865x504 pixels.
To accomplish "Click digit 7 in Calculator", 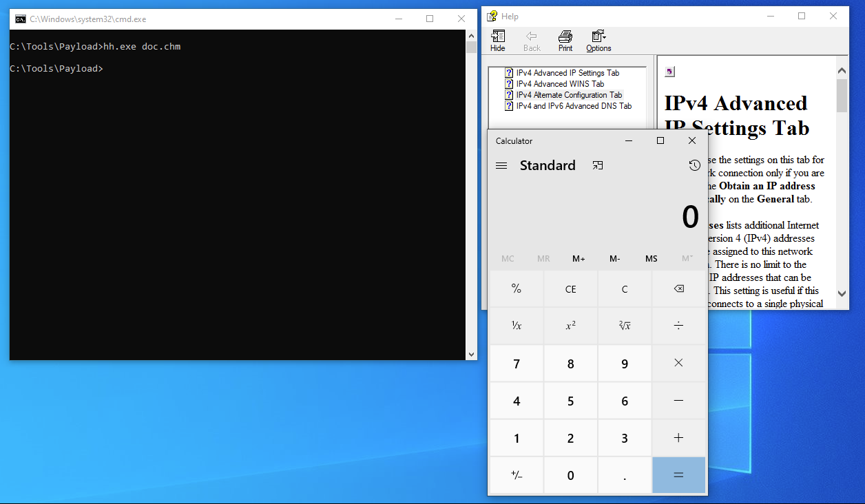I will click(x=517, y=364).
